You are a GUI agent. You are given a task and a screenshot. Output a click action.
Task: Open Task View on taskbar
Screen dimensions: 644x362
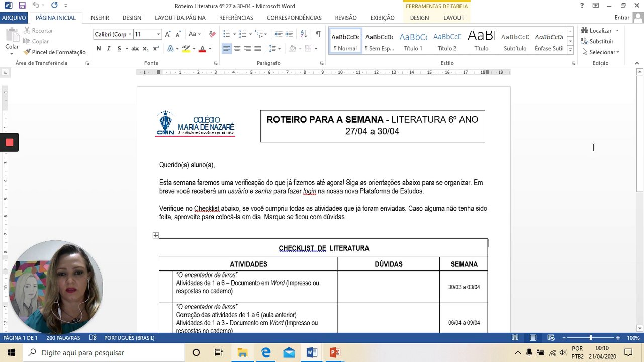click(219, 352)
